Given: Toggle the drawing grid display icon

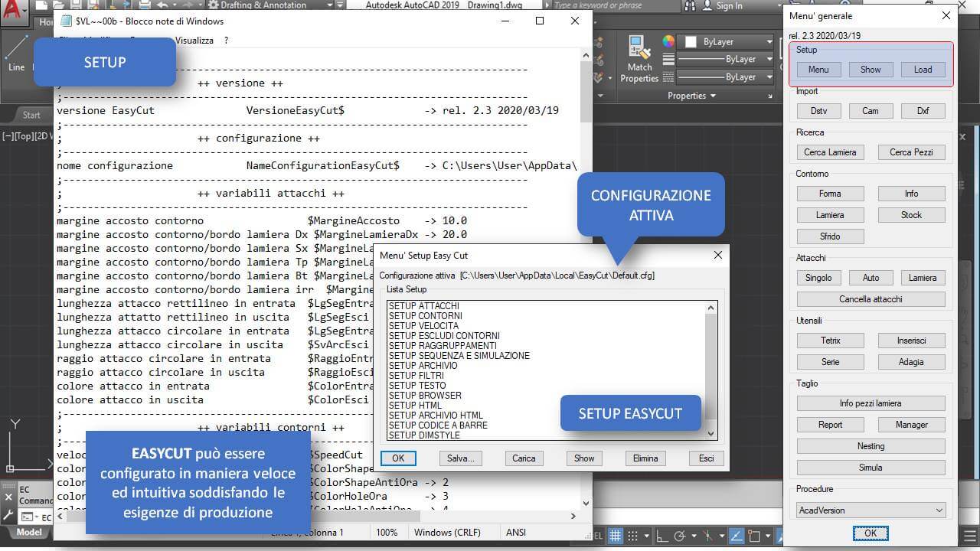Looking at the screenshot, I should click(x=615, y=536).
